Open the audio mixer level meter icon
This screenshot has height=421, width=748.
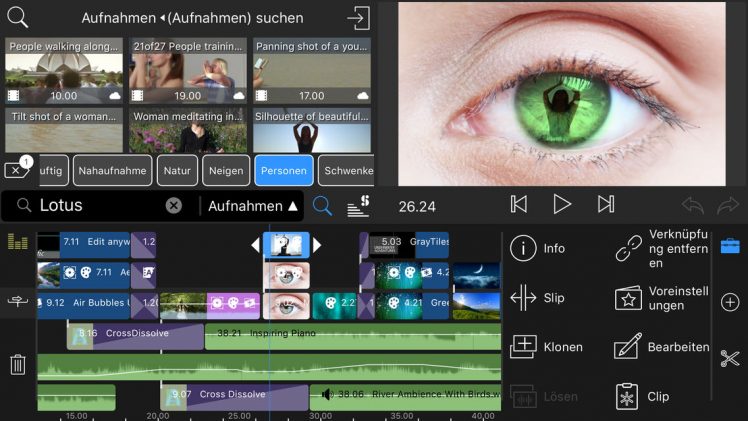click(x=17, y=242)
